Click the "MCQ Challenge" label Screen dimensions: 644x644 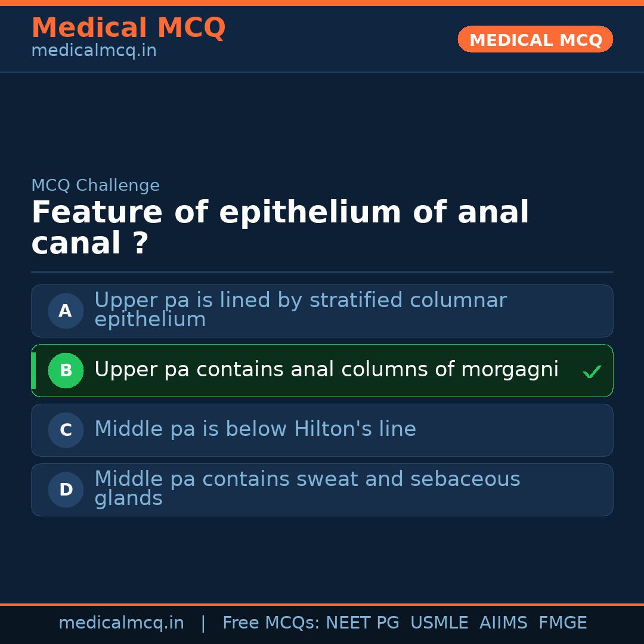95,185
